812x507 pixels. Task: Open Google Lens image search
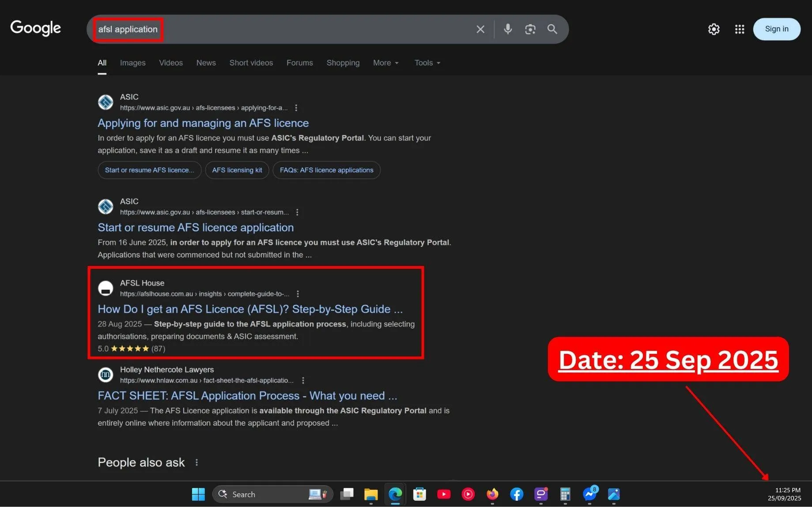pos(530,29)
